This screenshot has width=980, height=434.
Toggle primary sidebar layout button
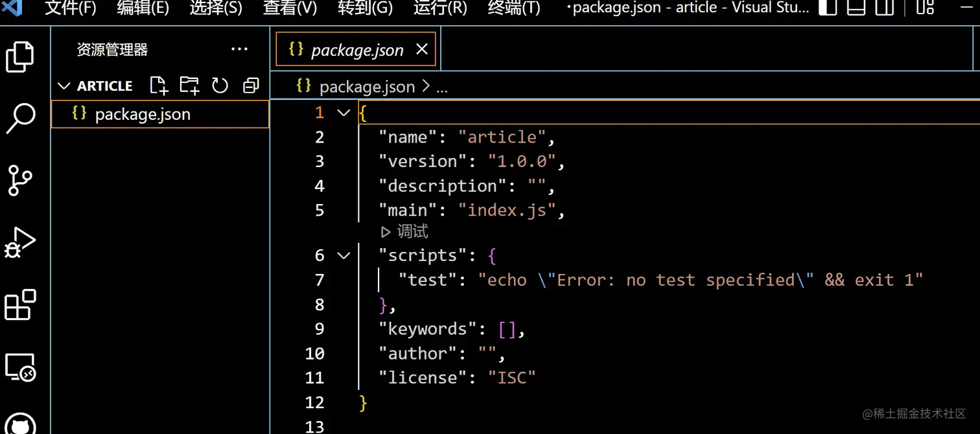point(828,8)
